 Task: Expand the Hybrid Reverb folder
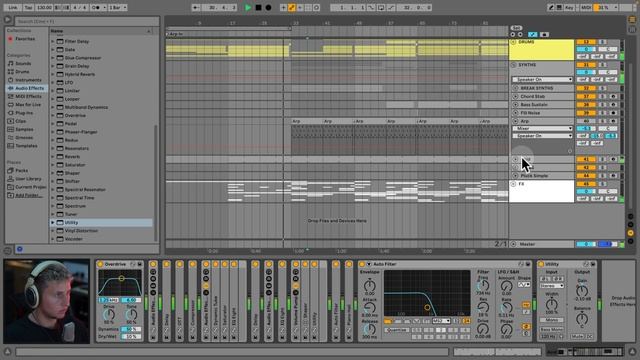tap(53, 74)
